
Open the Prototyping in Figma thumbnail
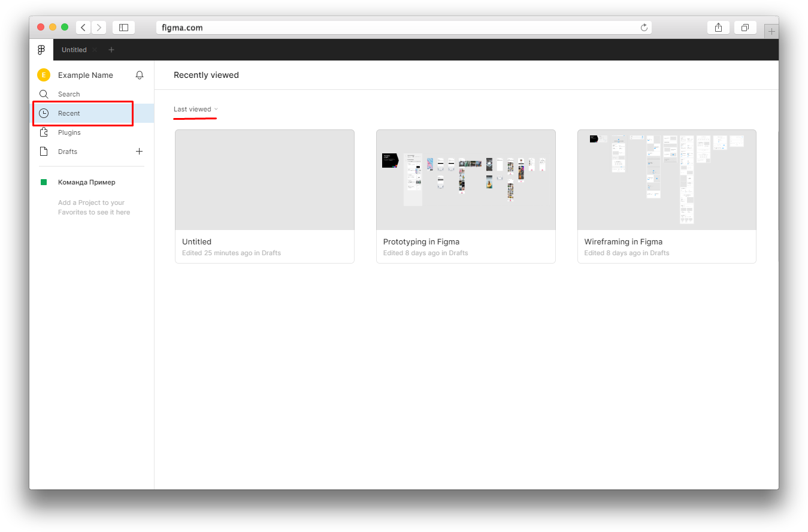466,180
